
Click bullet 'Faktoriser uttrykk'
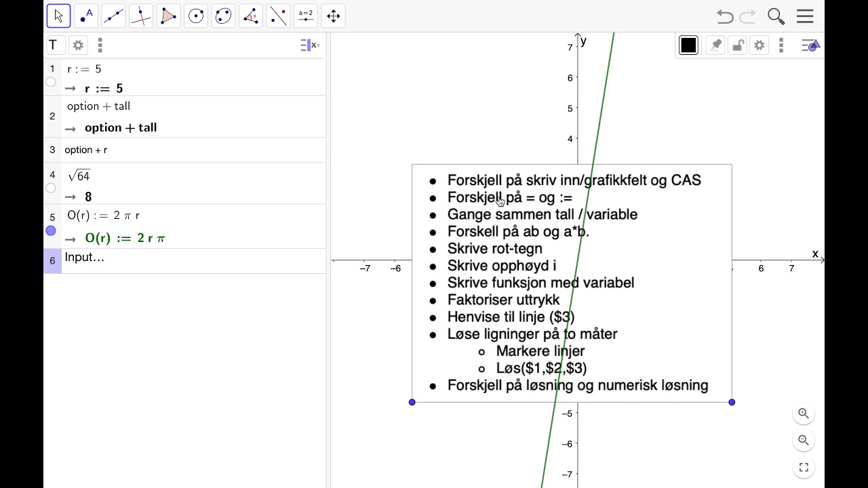504,300
